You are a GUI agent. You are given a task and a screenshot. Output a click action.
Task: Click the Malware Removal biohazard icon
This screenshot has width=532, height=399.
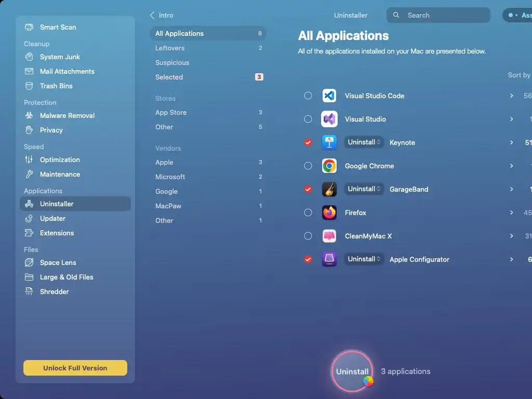(29, 115)
